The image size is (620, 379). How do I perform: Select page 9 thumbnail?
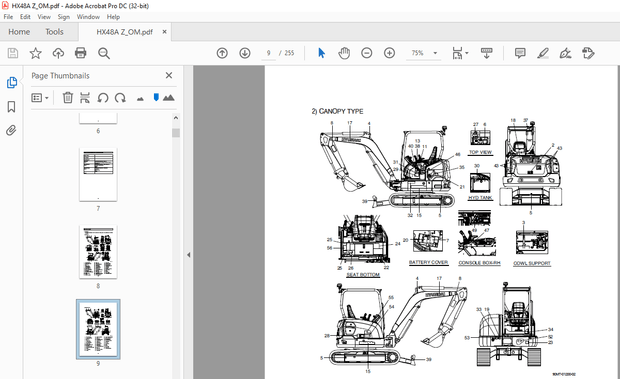click(98, 329)
